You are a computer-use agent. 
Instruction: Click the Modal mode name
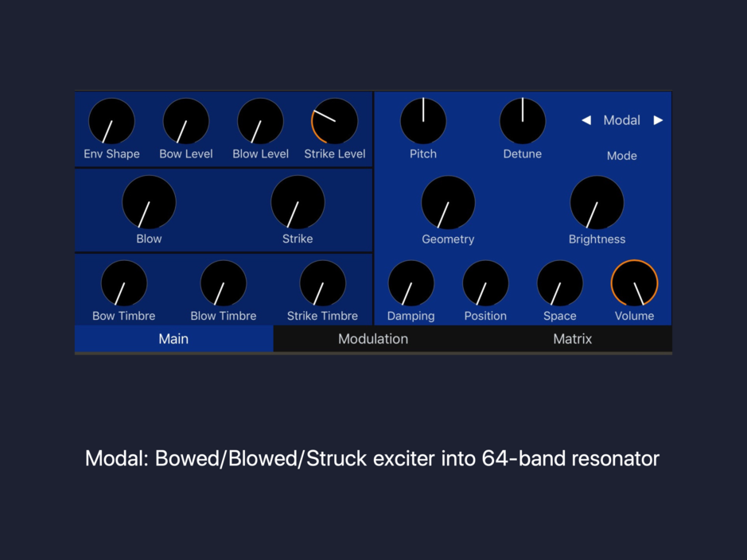pos(622,120)
